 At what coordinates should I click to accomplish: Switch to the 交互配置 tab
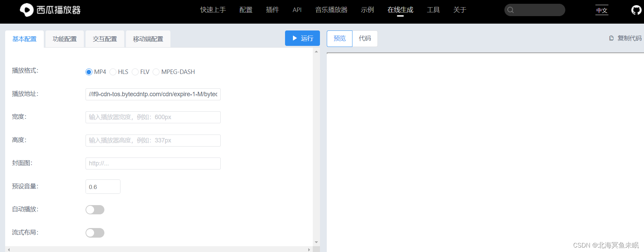pos(105,39)
